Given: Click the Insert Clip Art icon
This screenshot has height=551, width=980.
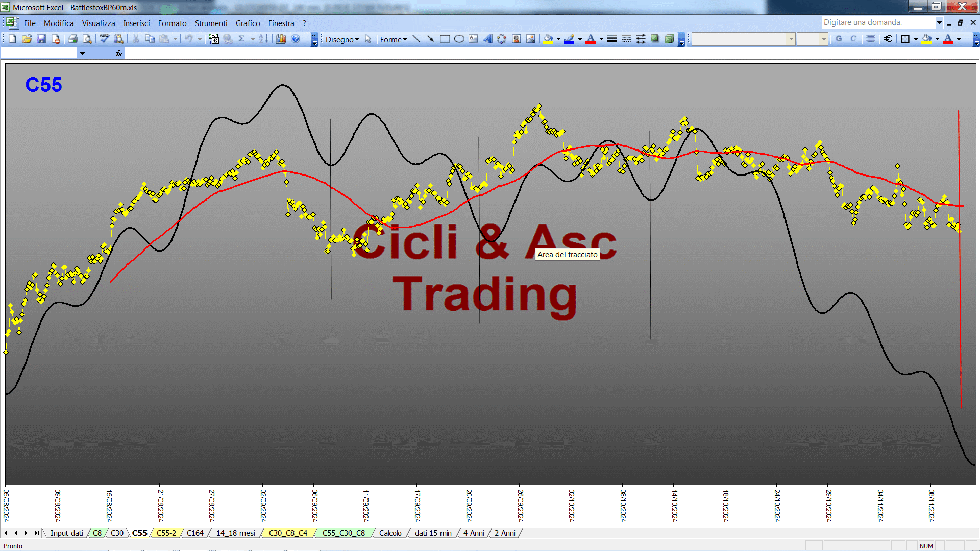Looking at the screenshot, I should pos(517,39).
